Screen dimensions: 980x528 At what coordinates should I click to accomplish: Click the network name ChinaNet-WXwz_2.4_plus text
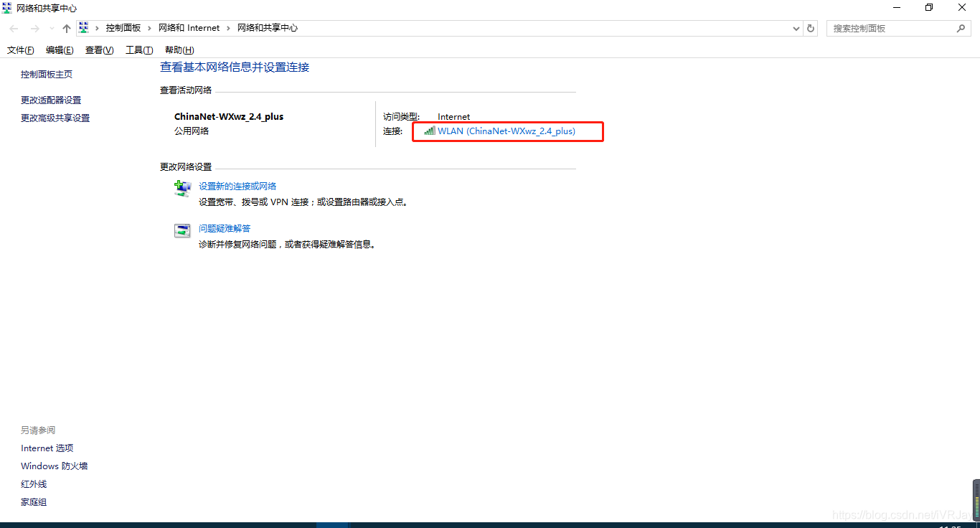(229, 116)
